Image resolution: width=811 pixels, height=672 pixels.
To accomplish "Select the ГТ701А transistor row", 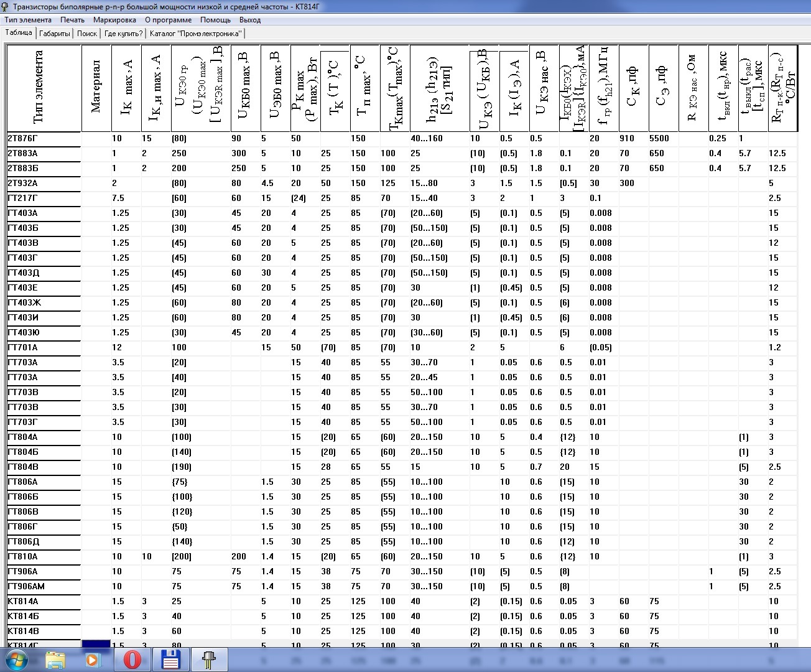I will (44, 348).
